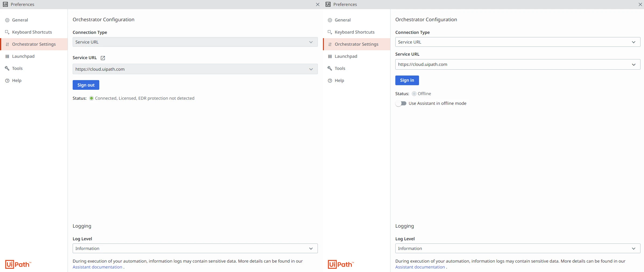The image size is (644, 272).
Task: Click the 'Use Assistant in offline mode' label
Action: coord(437,103)
